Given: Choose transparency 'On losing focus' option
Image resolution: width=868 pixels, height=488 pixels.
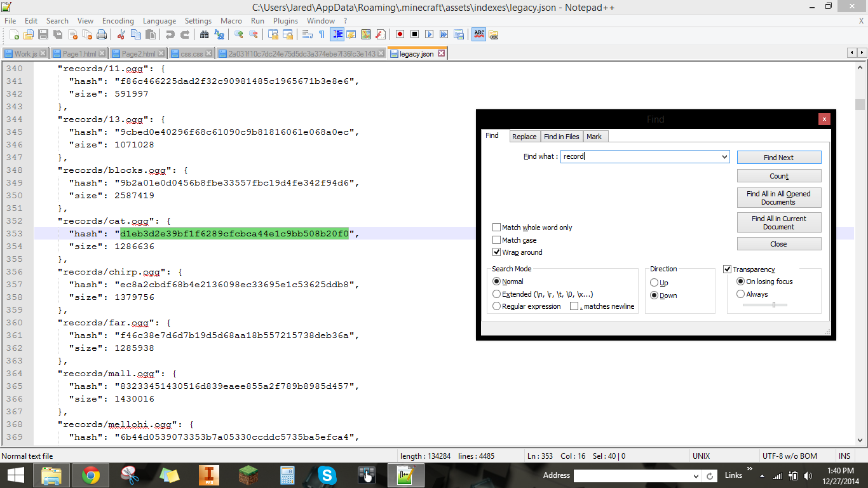Looking at the screenshot, I should 740,281.
